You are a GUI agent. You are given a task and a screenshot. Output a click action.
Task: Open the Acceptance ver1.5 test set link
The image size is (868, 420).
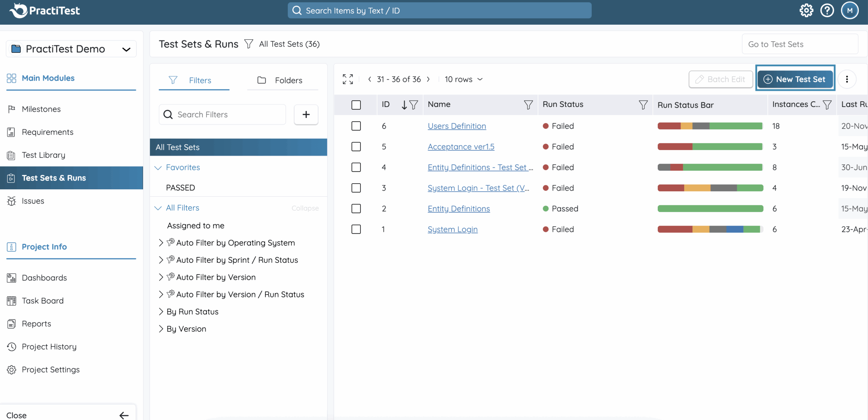(x=461, y=147)
